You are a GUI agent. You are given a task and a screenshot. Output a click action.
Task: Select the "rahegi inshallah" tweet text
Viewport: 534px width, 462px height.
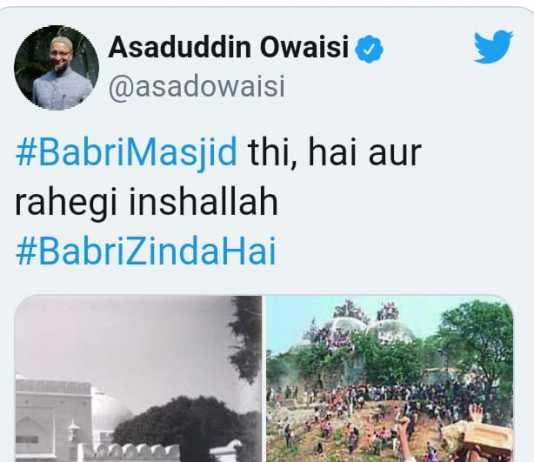146,202
